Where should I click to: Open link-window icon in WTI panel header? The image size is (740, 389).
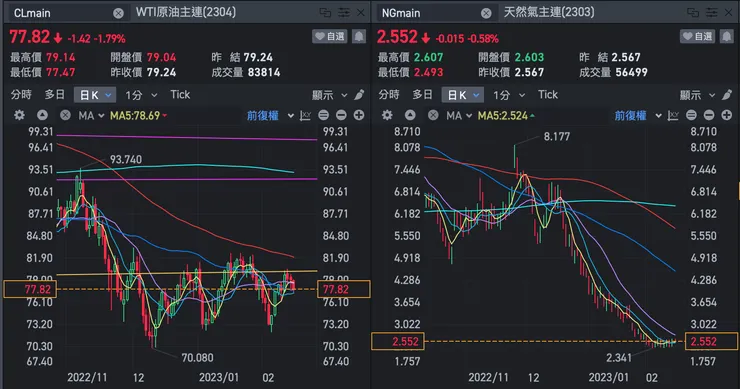tap(325, 13)
